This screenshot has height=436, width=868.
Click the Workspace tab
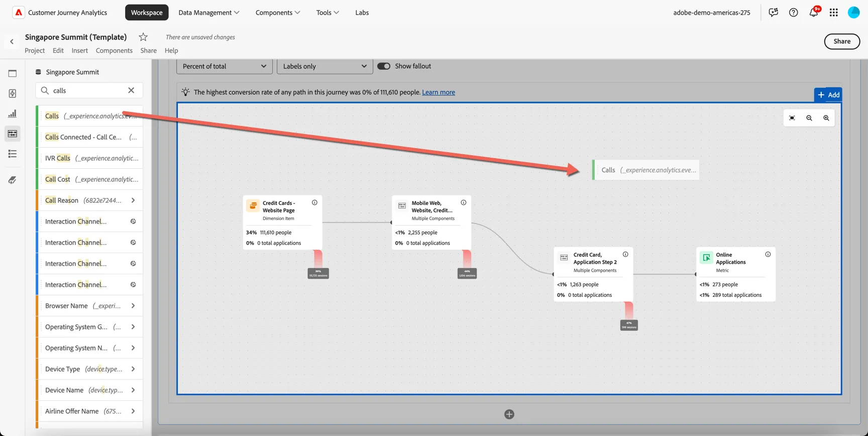click(147, 13)
